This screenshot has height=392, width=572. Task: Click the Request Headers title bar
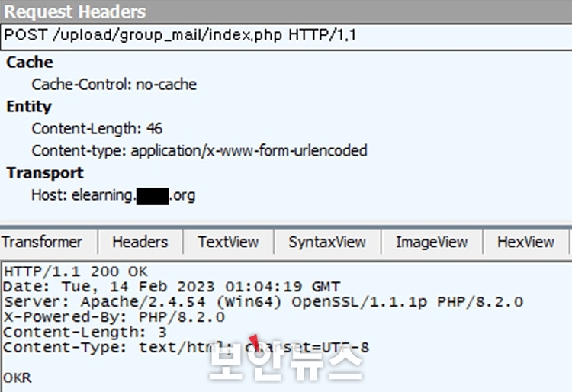(286, 11)
